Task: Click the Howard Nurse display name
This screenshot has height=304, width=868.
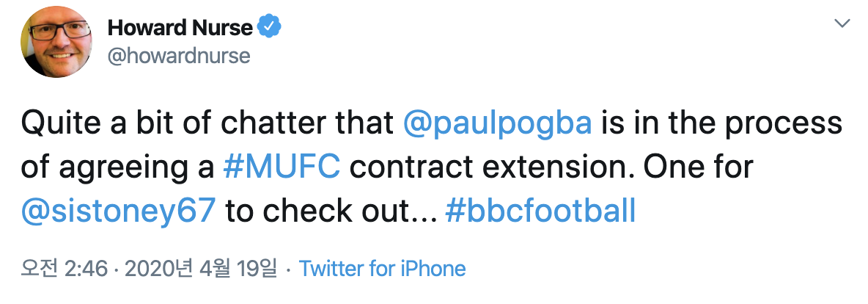Action: [x=180, y=28]
